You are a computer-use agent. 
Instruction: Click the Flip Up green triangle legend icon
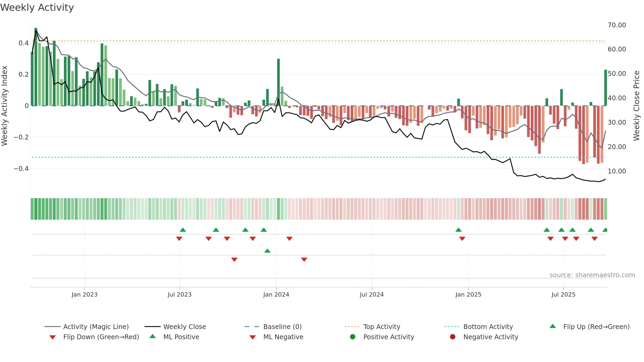click(x=553, y=326)
